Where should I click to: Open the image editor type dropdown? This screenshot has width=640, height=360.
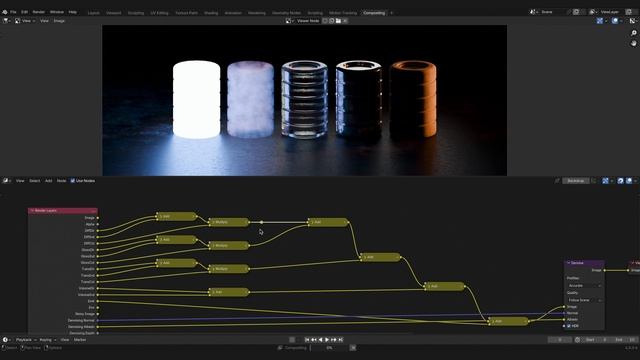click(x=7, y=21)
